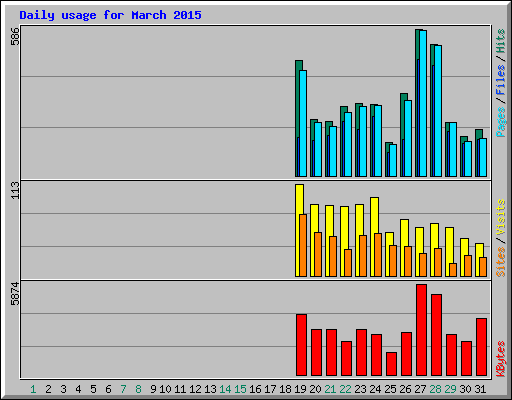This screenshot has width=512, height=400.
Task: Select the red KBytes bar for day 25
Action: tap(391, 364)
